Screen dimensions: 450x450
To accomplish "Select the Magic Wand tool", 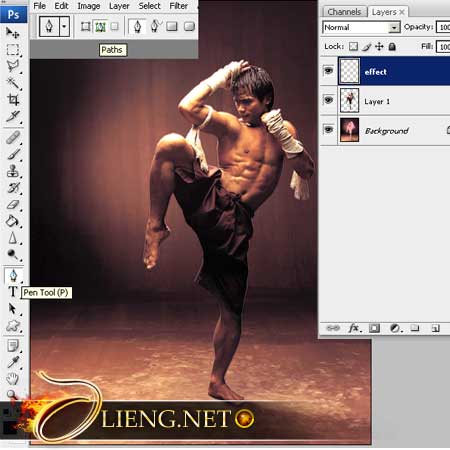I will (13, 83).
